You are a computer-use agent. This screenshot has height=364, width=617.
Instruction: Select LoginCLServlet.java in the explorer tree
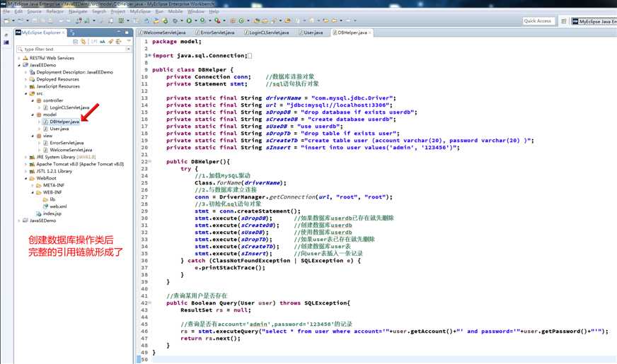[66, 107]
